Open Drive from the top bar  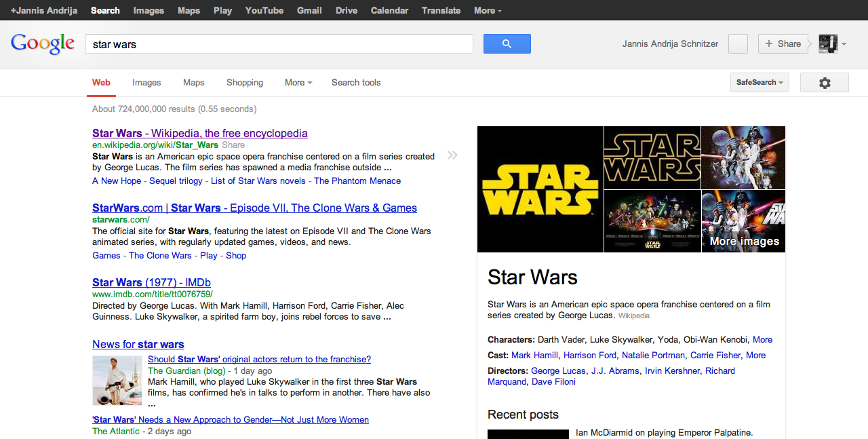point(347,10)
